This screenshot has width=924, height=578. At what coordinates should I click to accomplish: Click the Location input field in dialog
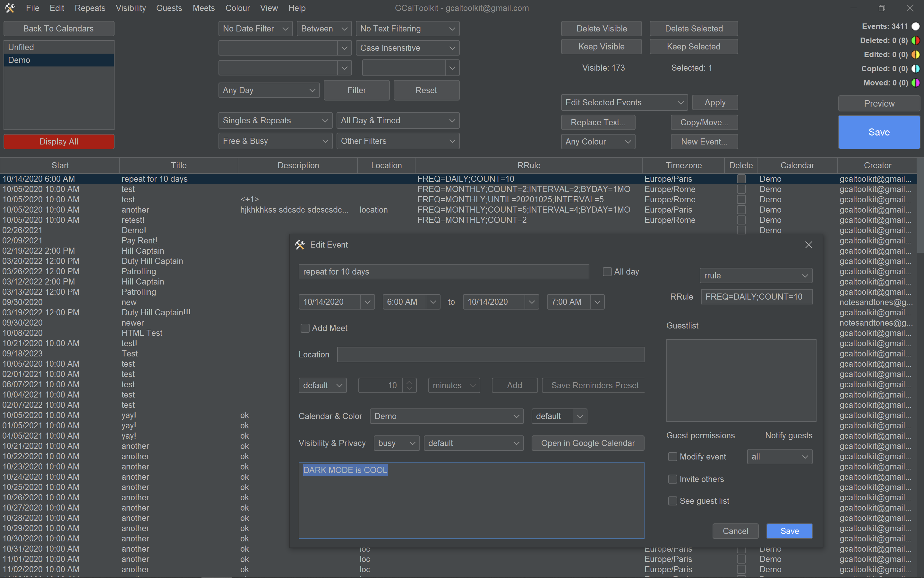click(491, 355)
